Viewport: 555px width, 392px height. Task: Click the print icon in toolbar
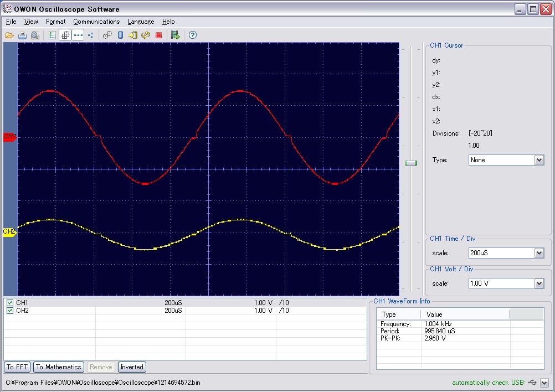coord(22,35)
